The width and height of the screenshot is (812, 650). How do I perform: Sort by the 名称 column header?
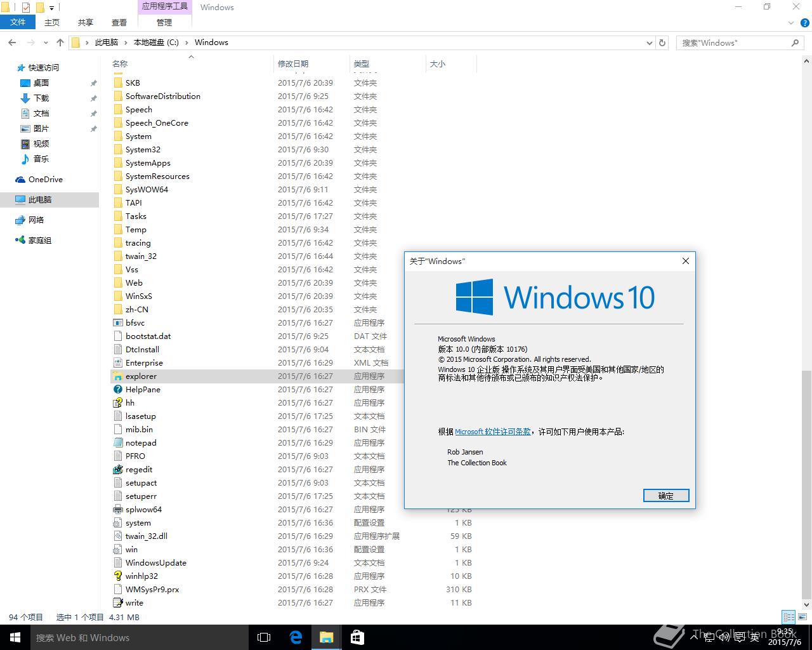click(x=192, y=63)
